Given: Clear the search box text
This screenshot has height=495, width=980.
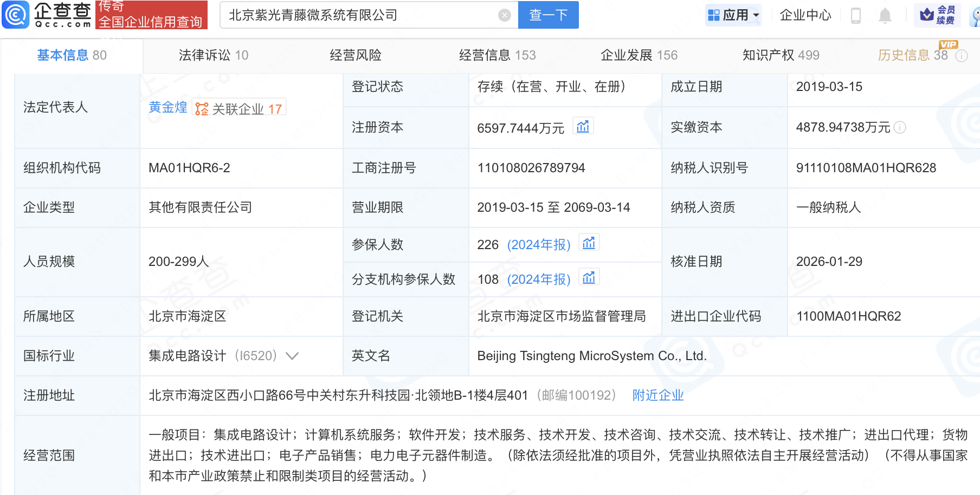Looking at the screenshot, I should (504, 15).
